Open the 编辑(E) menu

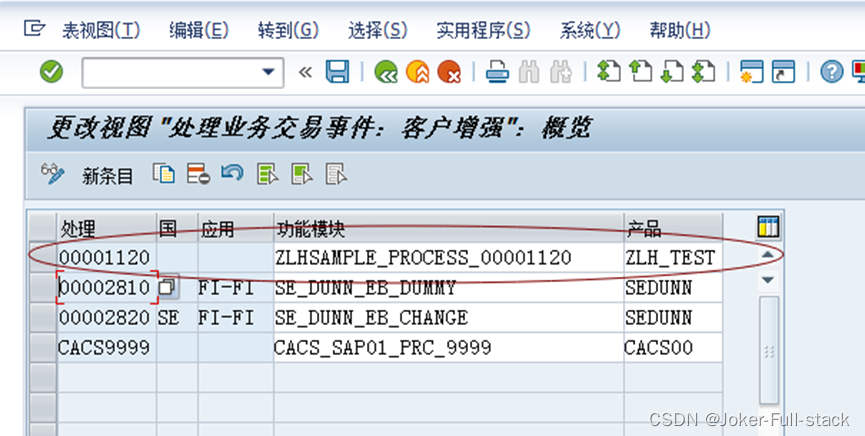(199, 30)
